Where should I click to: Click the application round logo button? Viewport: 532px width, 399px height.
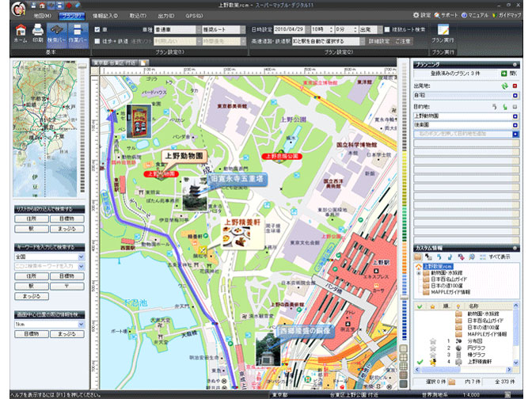[x=18, y=9]
